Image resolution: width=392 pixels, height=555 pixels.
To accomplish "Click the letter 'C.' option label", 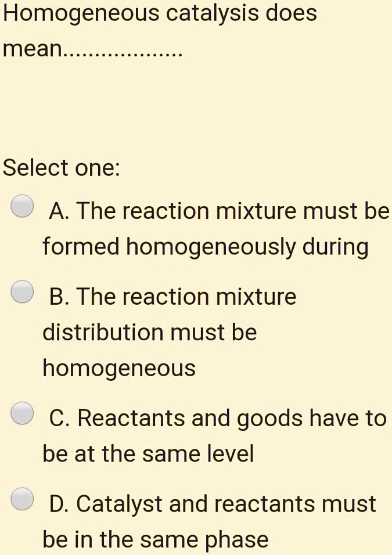I will point(60,418).
